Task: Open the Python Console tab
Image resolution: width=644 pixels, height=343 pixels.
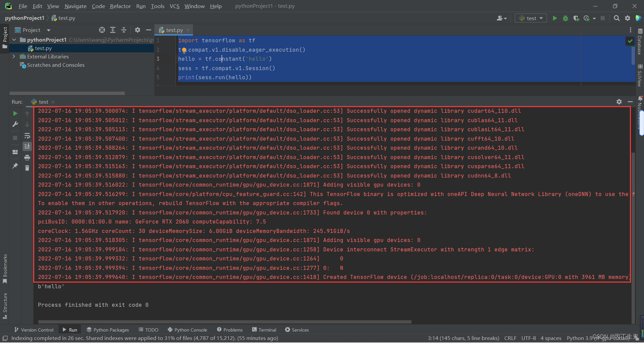Action: click(x=187, y=330)
